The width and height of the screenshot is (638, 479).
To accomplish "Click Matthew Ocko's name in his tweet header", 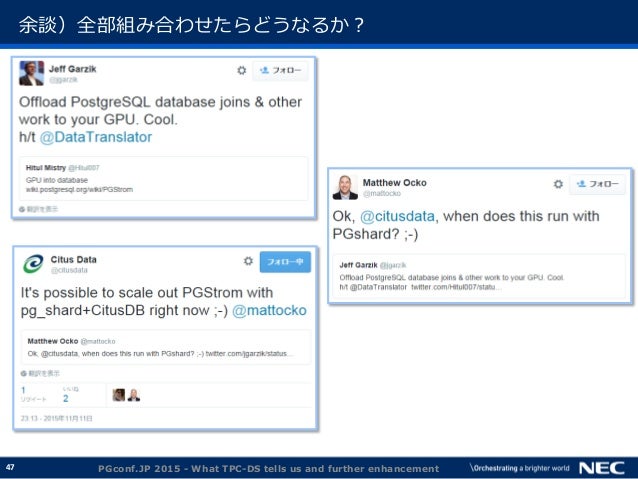I will [x=394, y=183].
